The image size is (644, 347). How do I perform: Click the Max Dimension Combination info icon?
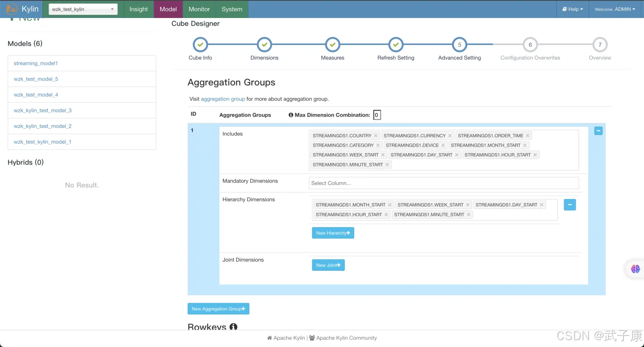tap(291, 115)
